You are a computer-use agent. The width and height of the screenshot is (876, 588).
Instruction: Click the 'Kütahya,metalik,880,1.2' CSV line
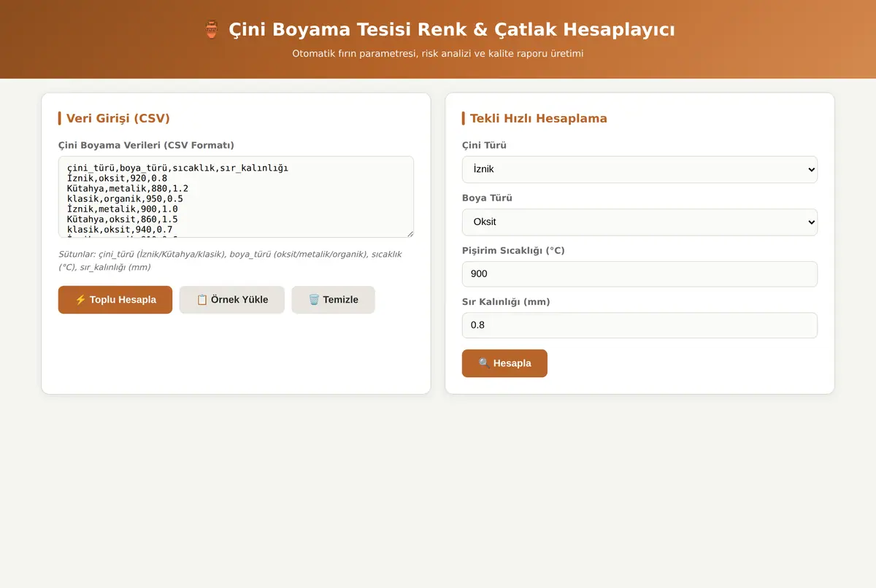tap(128, 188)
